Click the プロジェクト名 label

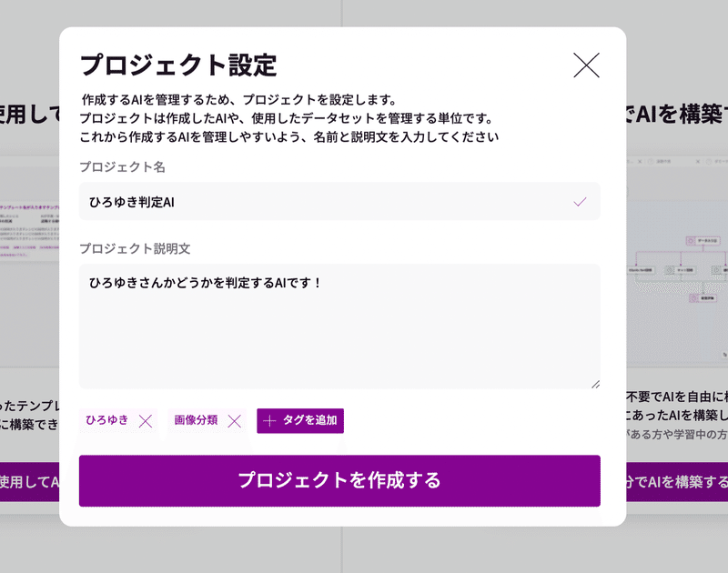coord(123,167)
